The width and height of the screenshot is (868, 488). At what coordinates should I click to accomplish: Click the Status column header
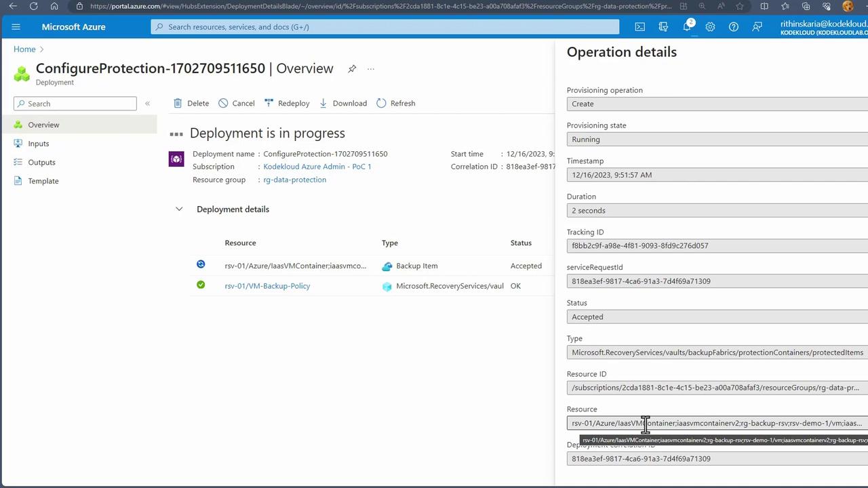coord(521,243)
